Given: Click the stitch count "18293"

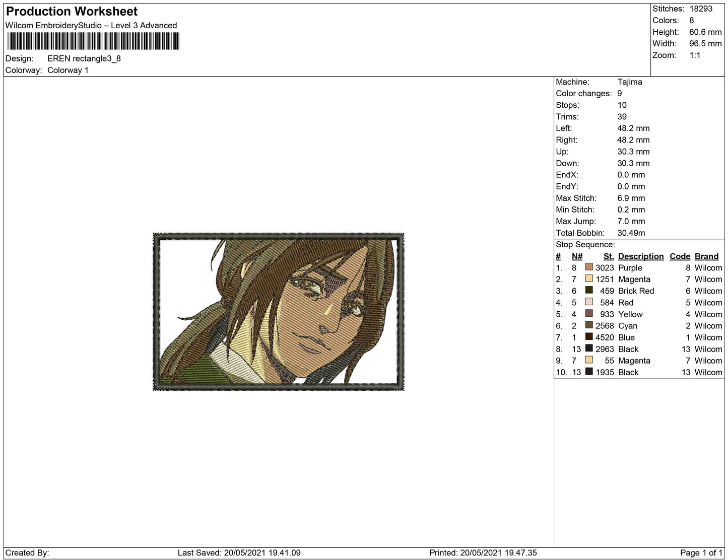Looking at the screenshot, I should pos(701,9).
